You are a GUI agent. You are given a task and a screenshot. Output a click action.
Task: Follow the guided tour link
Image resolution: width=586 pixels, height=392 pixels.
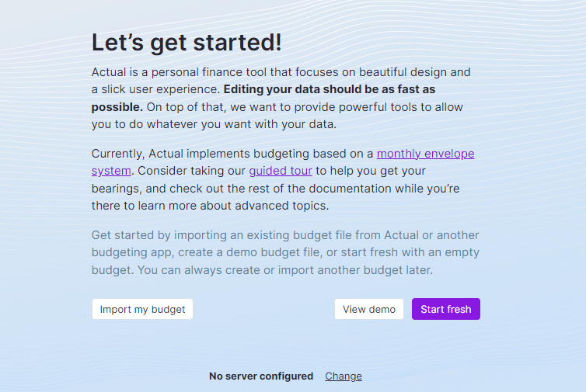point(281,171)
